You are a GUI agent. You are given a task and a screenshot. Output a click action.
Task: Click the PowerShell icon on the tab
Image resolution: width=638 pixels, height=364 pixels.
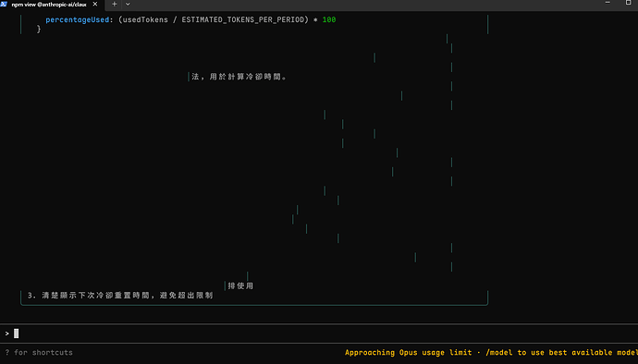click(x=4, y=4)
